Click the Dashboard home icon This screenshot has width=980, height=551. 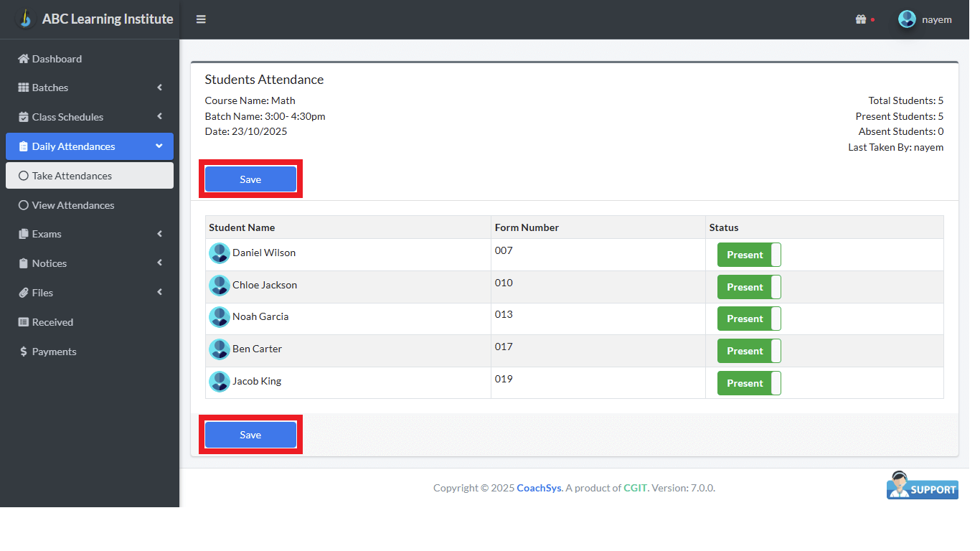24,59
